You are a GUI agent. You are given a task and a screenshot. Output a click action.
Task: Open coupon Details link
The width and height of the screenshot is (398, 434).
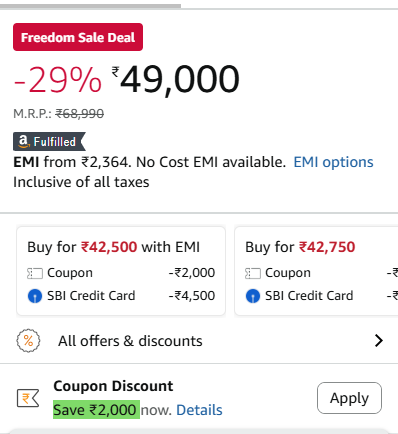[199, 410]
